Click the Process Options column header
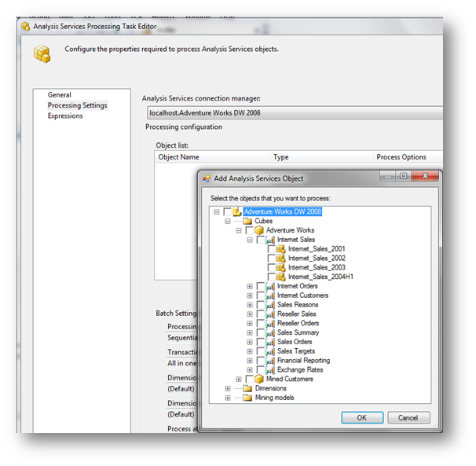The height and width of the screenshot is (466, 476). 408,157
